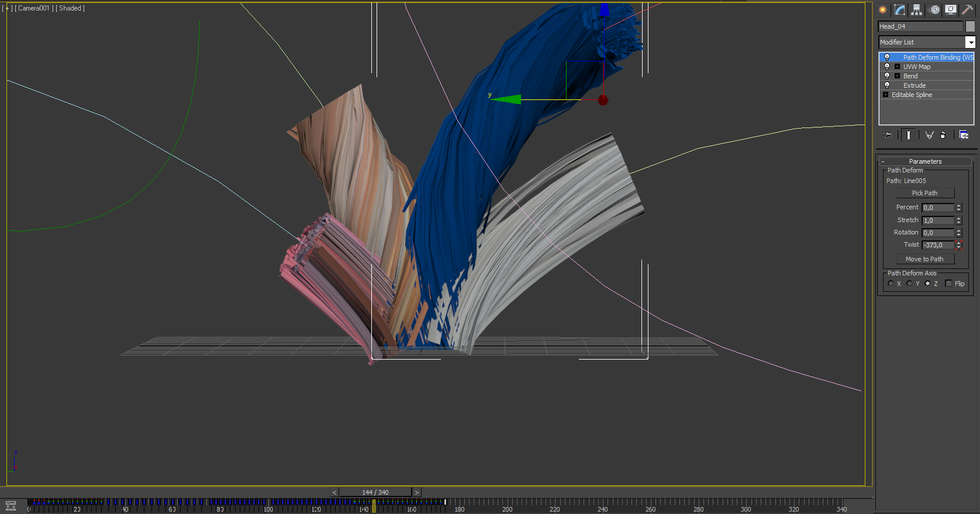Click the Pin Stack icon
980x514 pixels.
[888, 135]
